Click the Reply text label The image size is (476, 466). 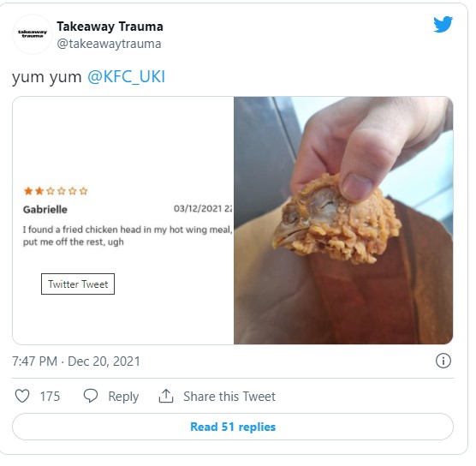123,397
